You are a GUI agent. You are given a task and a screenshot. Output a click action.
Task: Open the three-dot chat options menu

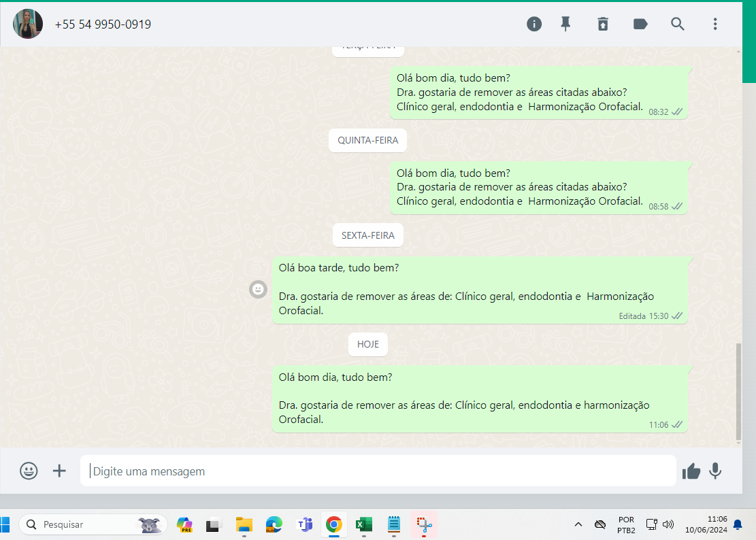tap(715, 24)
